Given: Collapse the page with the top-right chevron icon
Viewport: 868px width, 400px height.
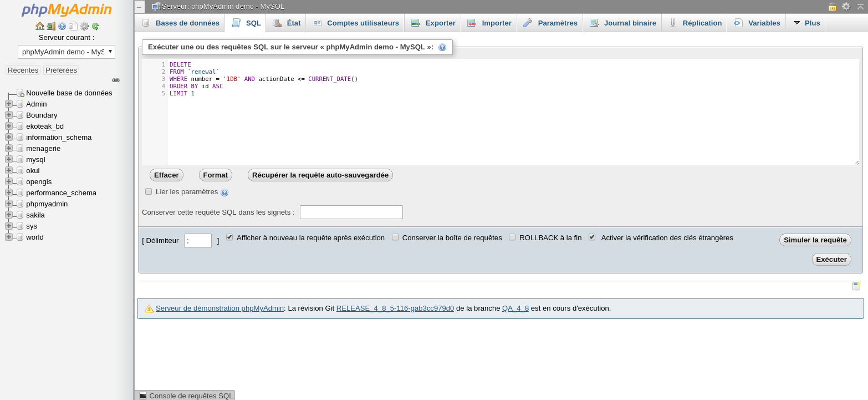Looking at the screenshot, I should [x=861, y=7].
